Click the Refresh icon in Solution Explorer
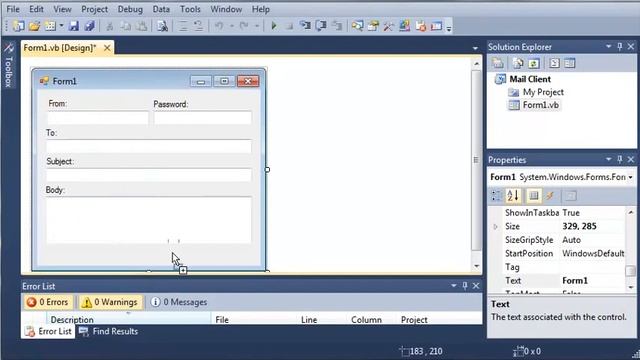The width and height of the screenshot is (640, 360). click(x=533, y=63)
